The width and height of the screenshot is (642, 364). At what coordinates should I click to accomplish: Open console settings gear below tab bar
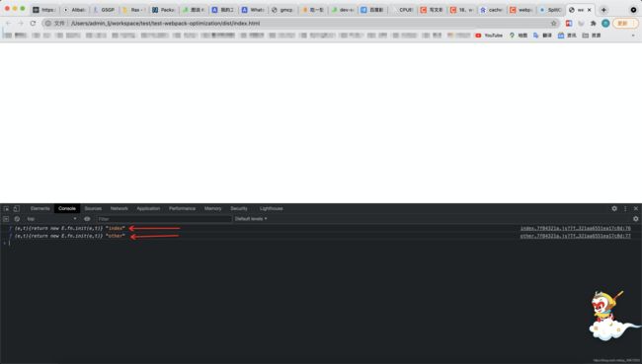click(x=635, y=219)
